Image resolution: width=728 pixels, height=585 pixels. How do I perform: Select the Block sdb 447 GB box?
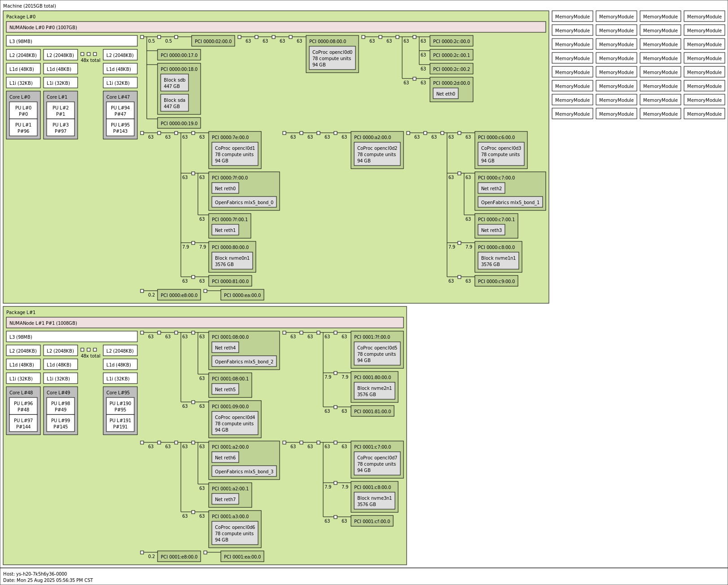[175, 83]
